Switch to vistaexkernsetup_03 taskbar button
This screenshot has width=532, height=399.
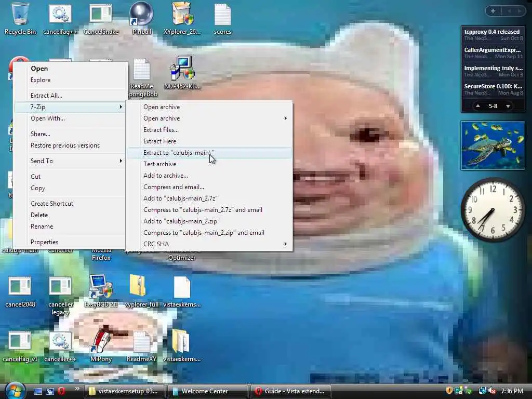(124, 391)
